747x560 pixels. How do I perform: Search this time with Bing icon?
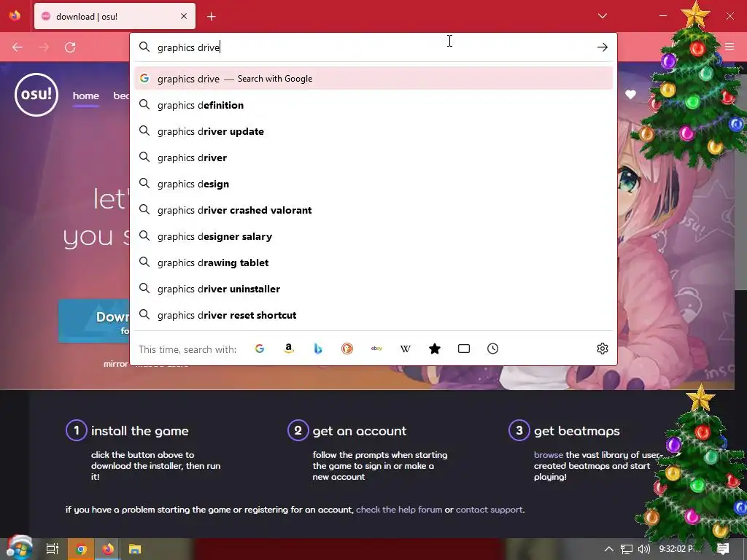coord(318,349)
